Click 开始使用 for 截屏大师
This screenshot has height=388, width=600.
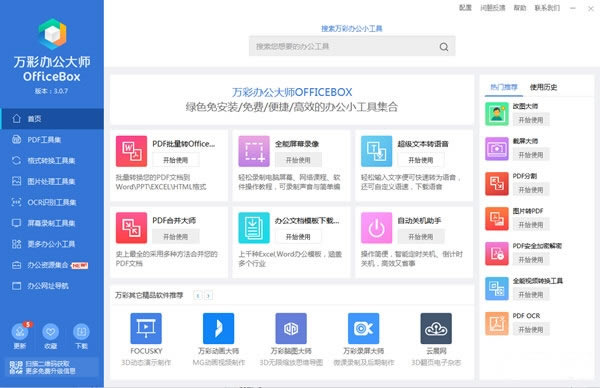click(531, 155)
